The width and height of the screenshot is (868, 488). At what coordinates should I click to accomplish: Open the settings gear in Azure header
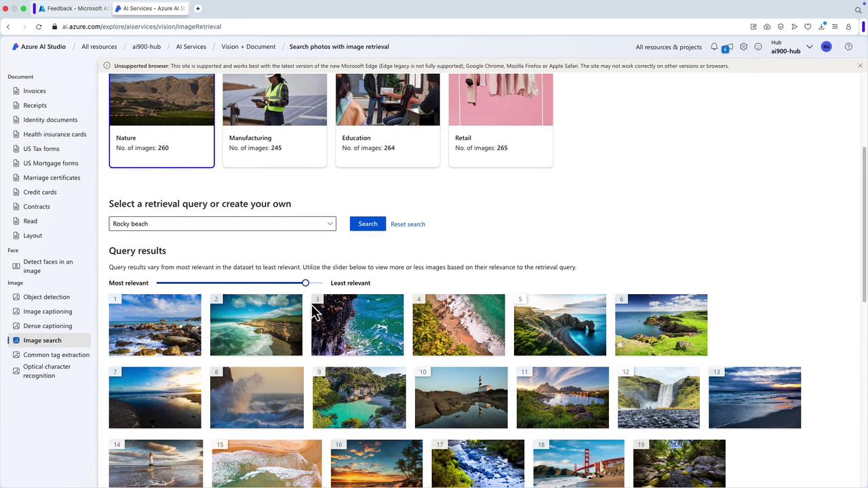[x=744, y=47]
